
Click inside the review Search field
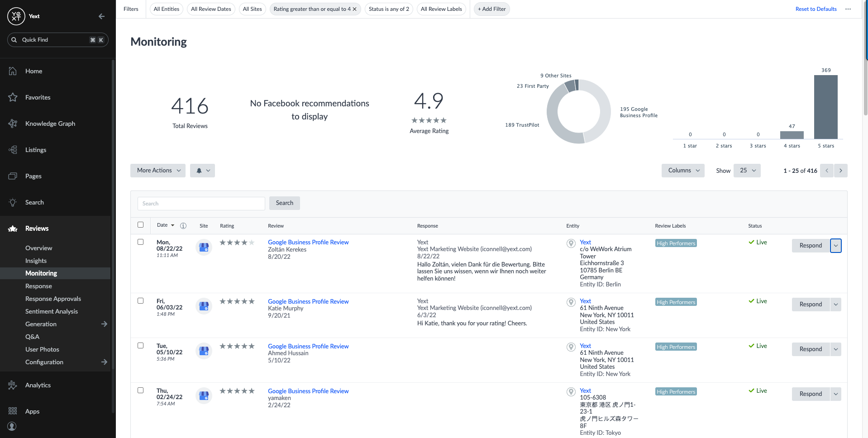point(201,203)
